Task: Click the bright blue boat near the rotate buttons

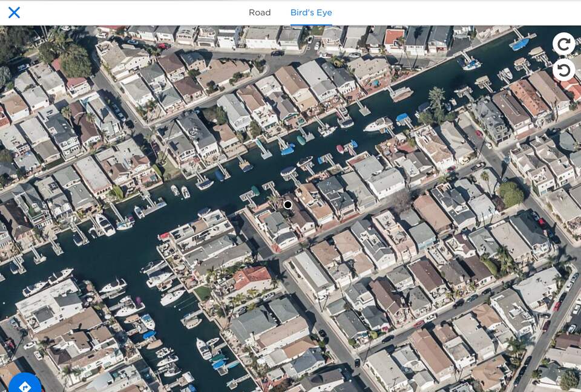Action: (x=520, y=44)
